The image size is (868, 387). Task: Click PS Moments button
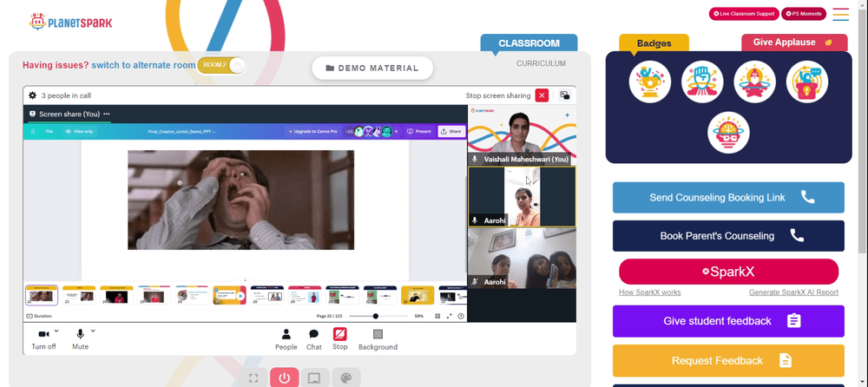coord(803,14)
